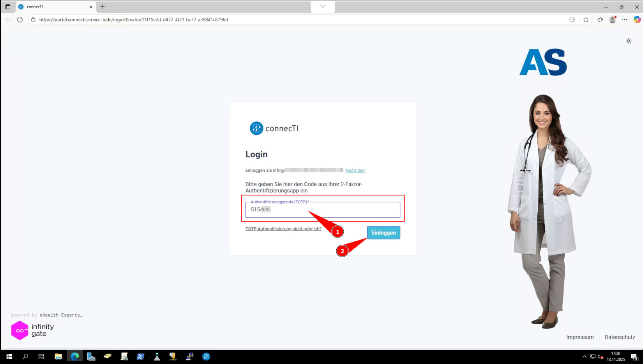Open Impressum footer link
This screenshot has width=643, height=364.
579,337
